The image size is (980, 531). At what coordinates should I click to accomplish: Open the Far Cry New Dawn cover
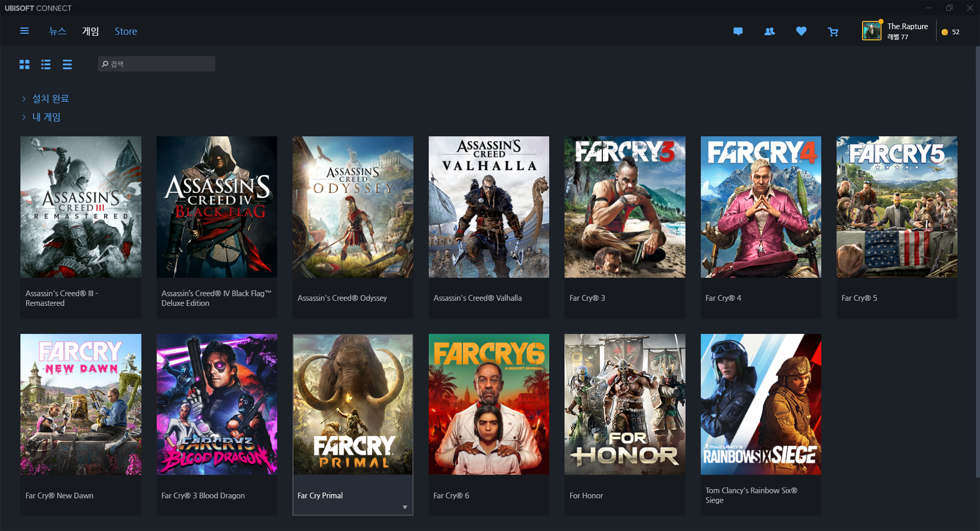[81, 404]
